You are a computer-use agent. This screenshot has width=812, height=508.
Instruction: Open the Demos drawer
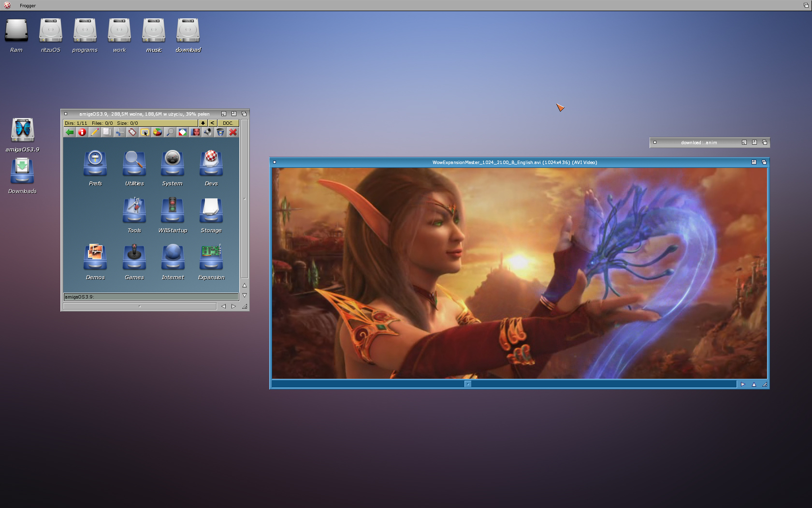95,262
